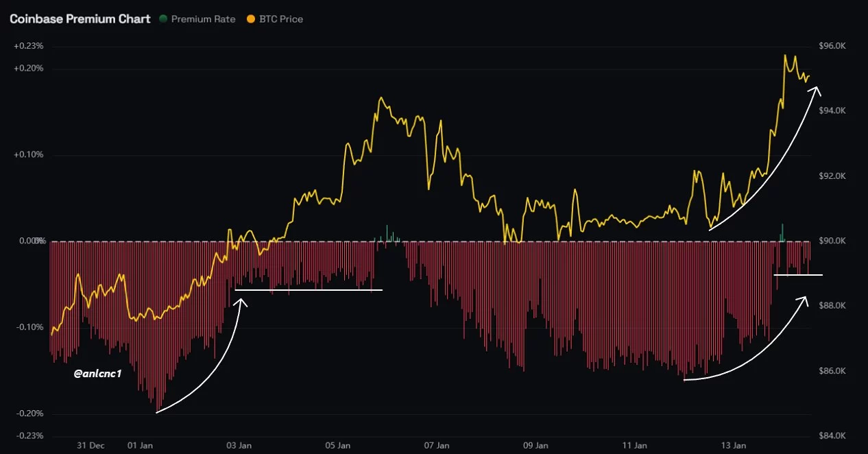Select the 01 Jan date label

click(x=141, y=446)
